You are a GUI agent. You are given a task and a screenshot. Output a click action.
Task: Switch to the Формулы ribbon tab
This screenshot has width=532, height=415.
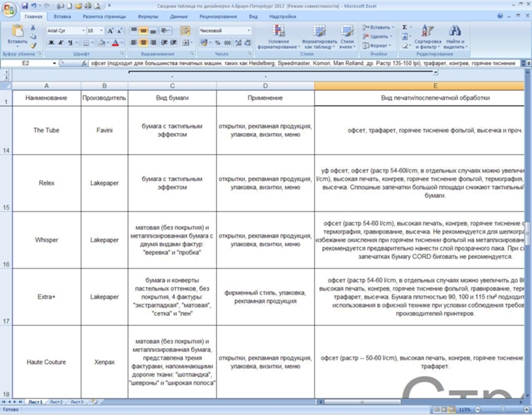point(148,16)
